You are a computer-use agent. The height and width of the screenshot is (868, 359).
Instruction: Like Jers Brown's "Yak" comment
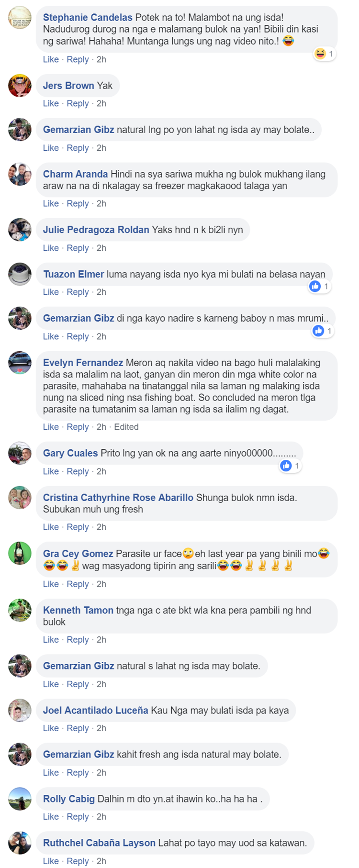51,103
